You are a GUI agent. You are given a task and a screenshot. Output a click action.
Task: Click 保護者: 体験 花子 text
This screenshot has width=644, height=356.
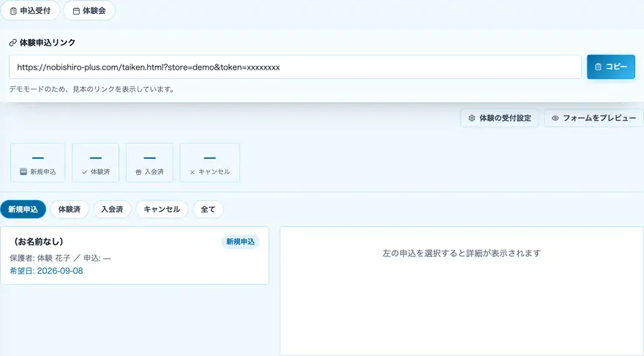click(40, 258)
